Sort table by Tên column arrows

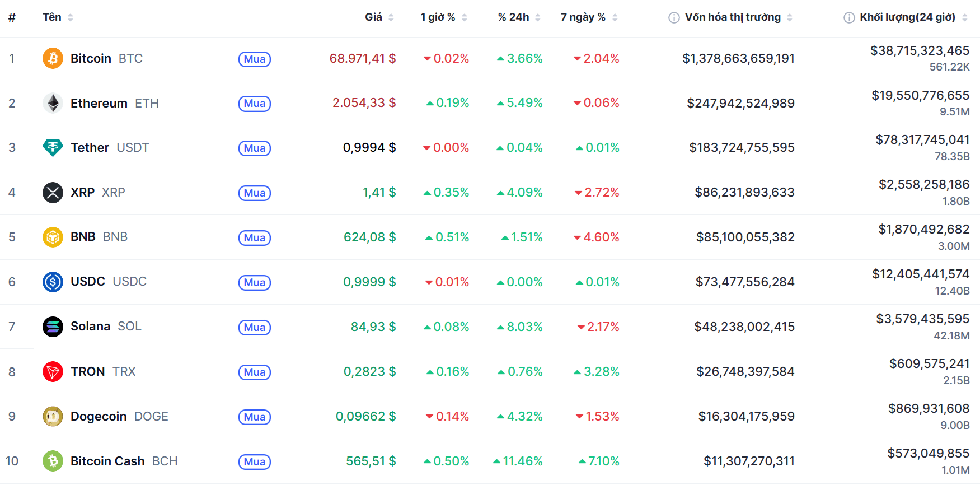pos(71,18)
